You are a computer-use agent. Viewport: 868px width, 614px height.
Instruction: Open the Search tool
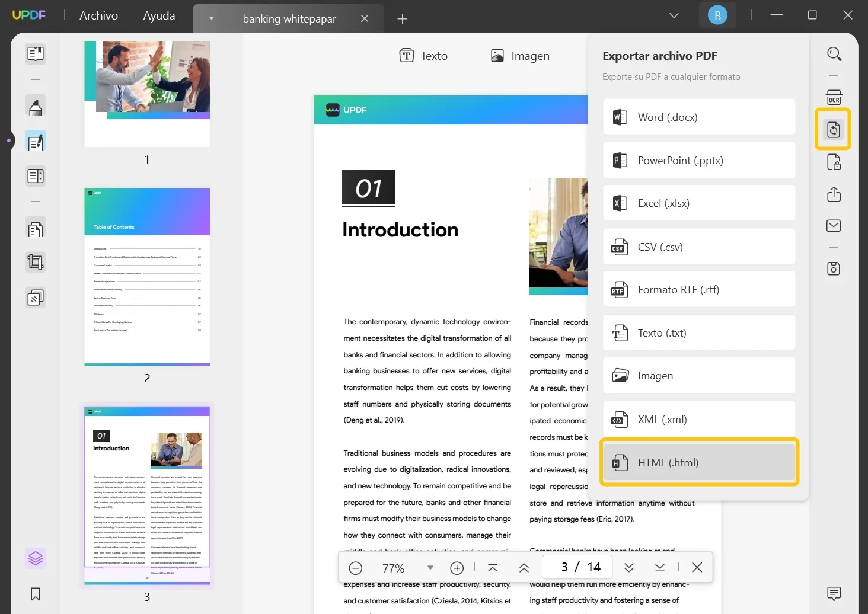tap(834, 54)
